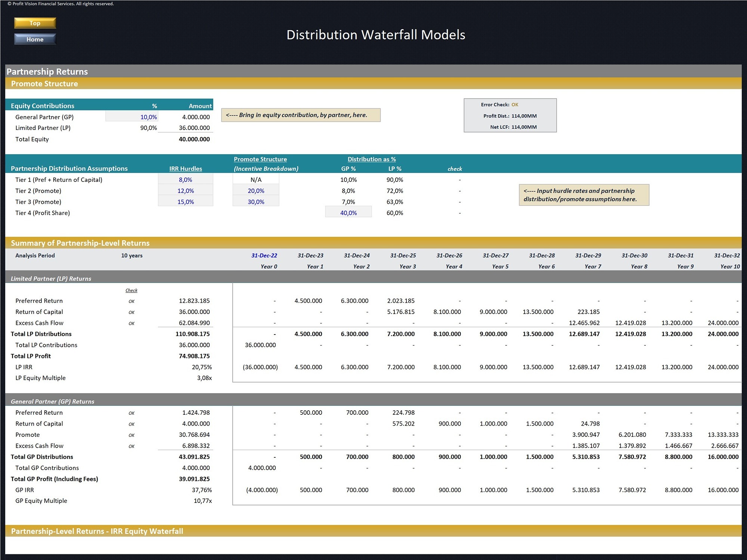747x560 pixels.
Task: Click Total LP Profit 74.908.175
Action: coord(194,356)
